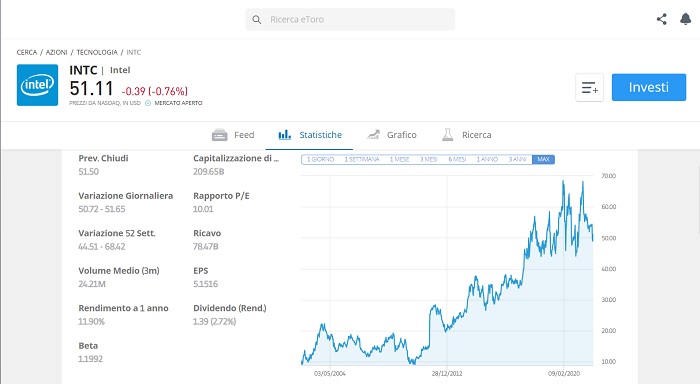Click the EPS label
Viewport: 700px width, 384px height.
click(200, 271)
